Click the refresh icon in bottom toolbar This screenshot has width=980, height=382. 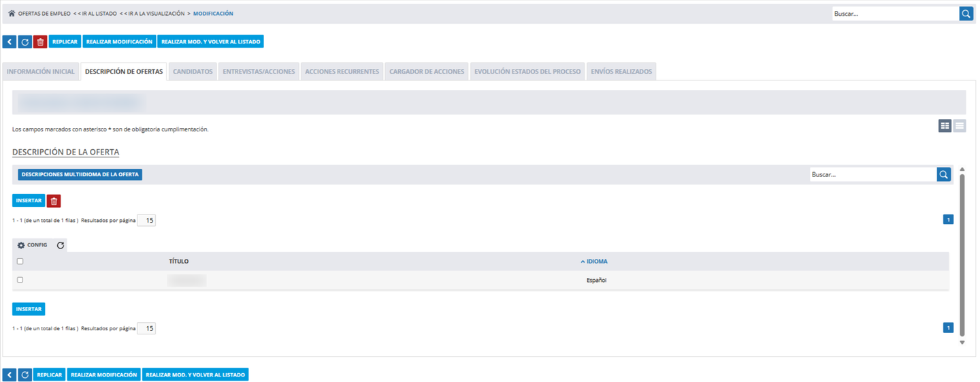click(x=25, y=375)
